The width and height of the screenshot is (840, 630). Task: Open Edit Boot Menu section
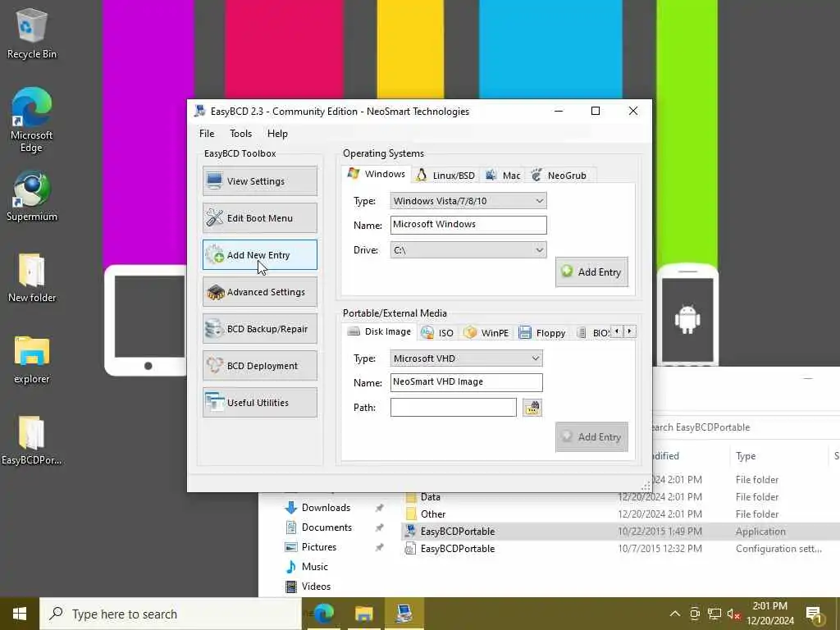click(260, 218)
